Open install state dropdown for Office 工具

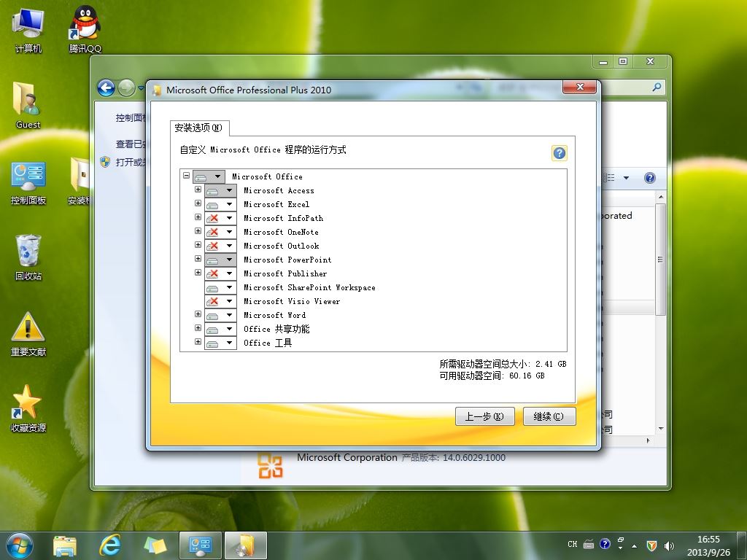click(x=220, y=343)
